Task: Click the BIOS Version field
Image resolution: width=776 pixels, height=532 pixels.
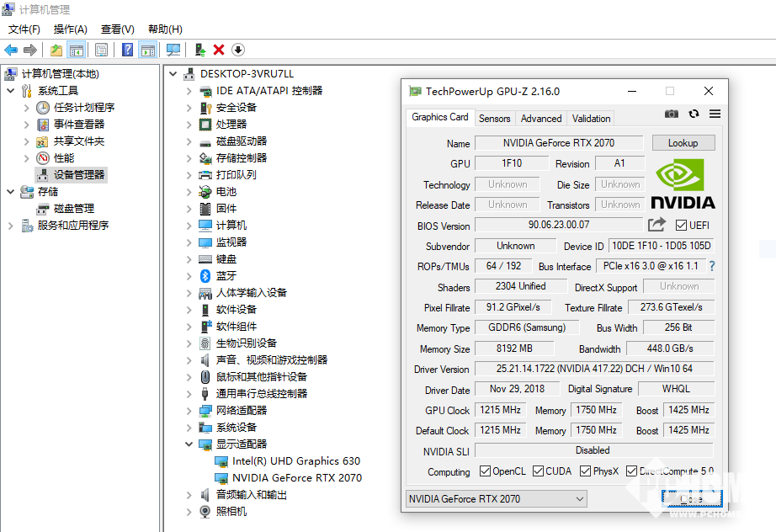Action: 559,225
